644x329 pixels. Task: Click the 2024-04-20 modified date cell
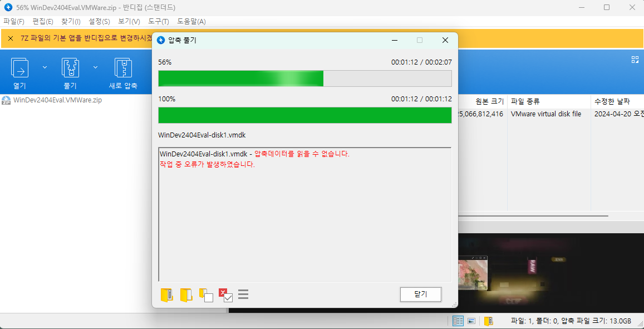click(x=619, y=114)
